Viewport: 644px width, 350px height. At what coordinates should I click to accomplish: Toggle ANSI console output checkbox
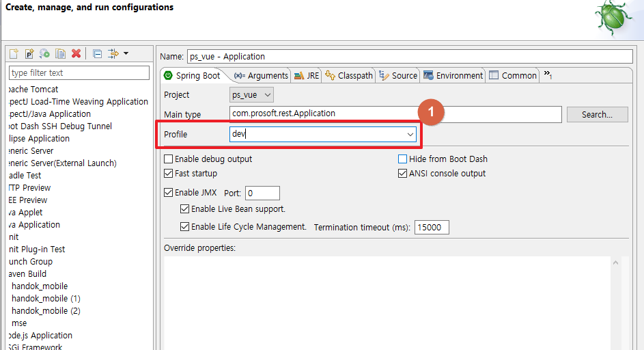(402, 174)
